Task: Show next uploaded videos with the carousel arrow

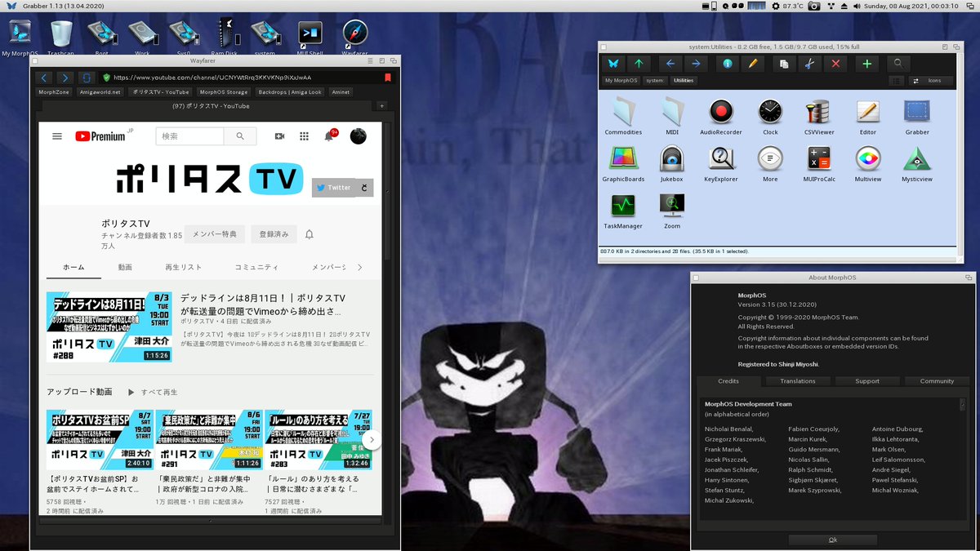Action: click(x=372, y=439)
